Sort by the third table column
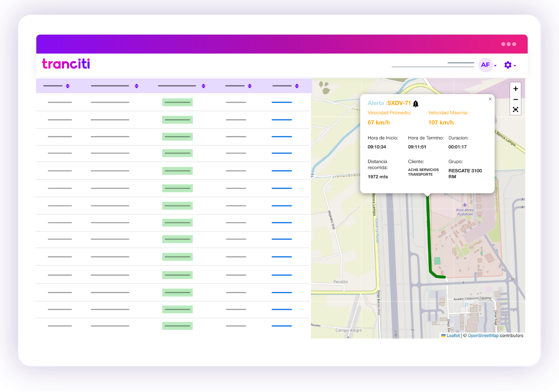The height and width of the screenshot is (392, 559). [204, 86]
